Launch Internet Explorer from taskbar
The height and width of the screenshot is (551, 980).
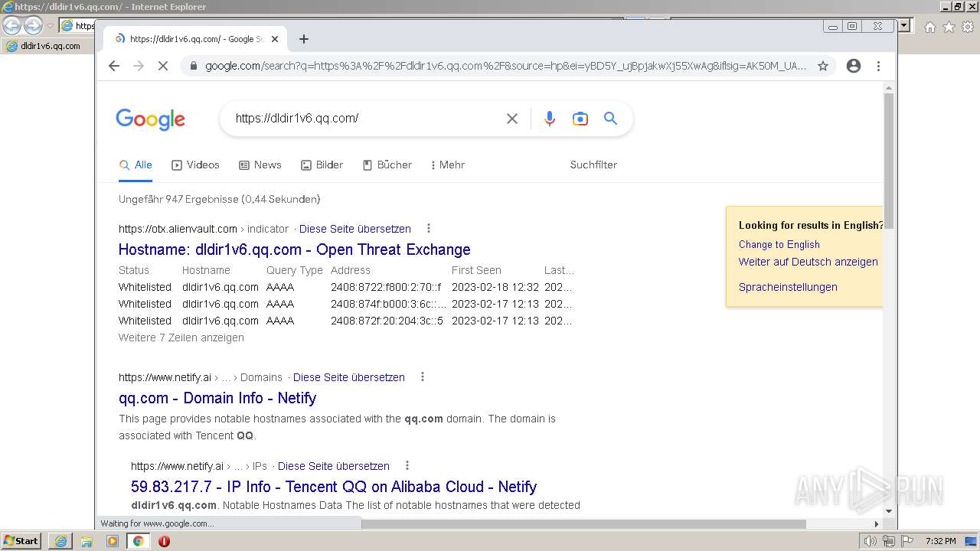(60, 541)
